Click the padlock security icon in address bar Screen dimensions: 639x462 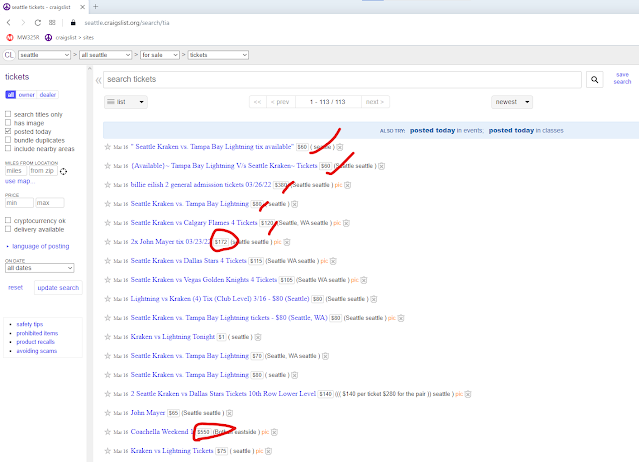tap(73, 22)
